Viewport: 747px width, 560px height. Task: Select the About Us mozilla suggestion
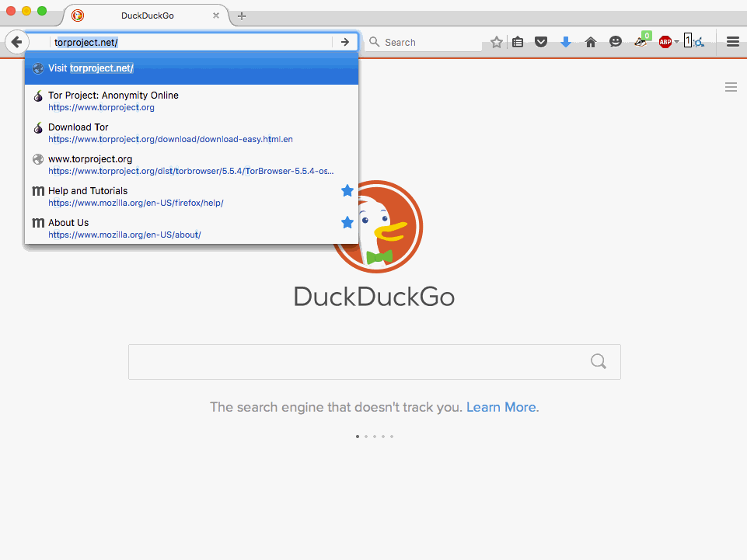click(191, 228)
